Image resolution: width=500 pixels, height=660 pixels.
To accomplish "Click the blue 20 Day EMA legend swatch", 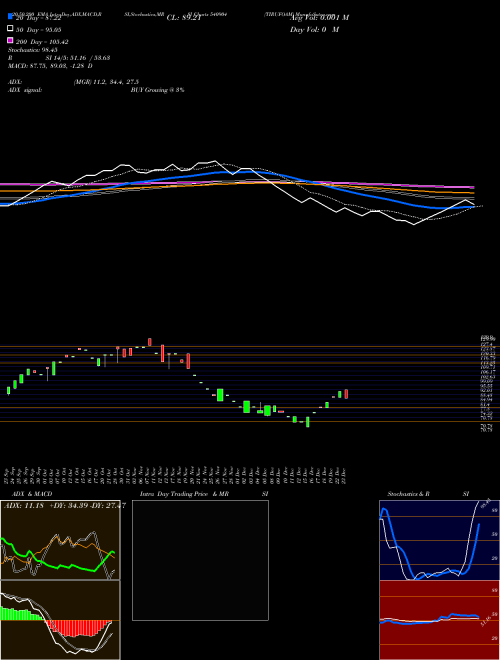I will (x=10, y=17).
